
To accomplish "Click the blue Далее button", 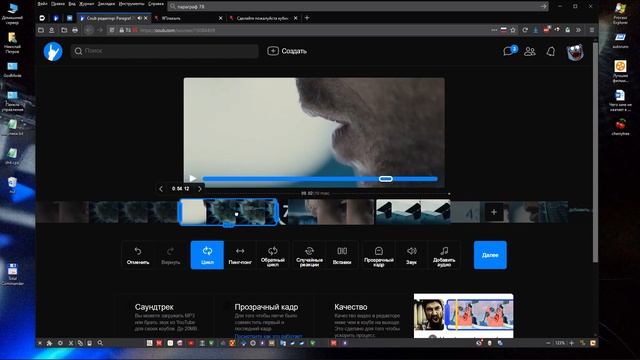I will (x=490, y=255).
